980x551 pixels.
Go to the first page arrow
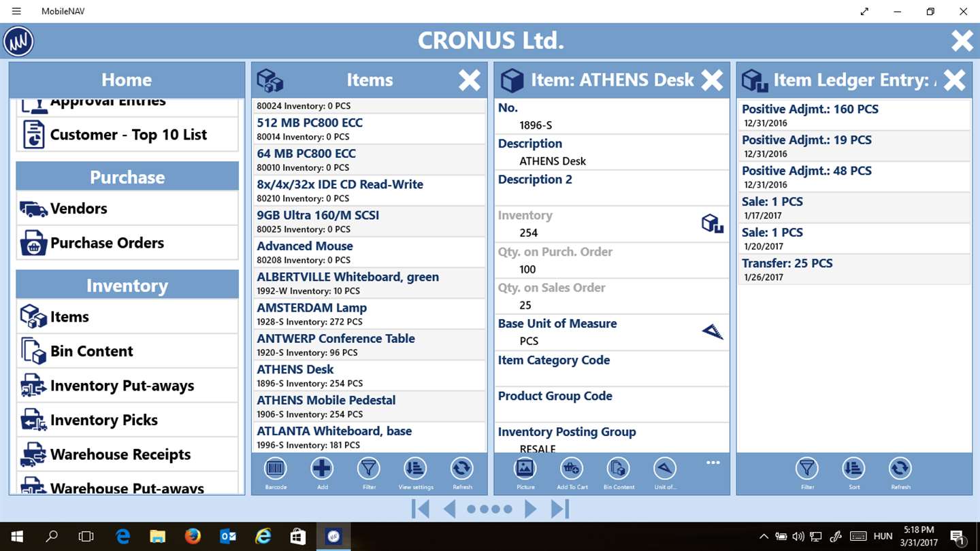coord(421,509)
